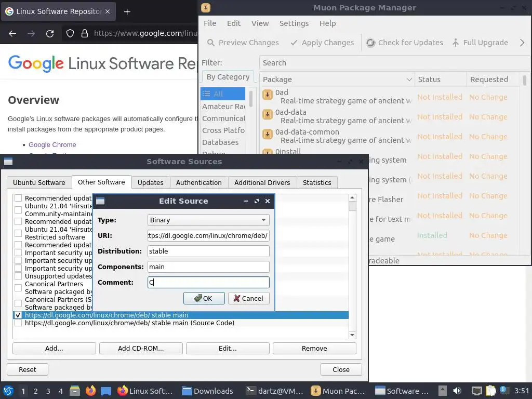Click the Apply Changes checkmark icon
532x399 pixels.
(x=294, y=43)
